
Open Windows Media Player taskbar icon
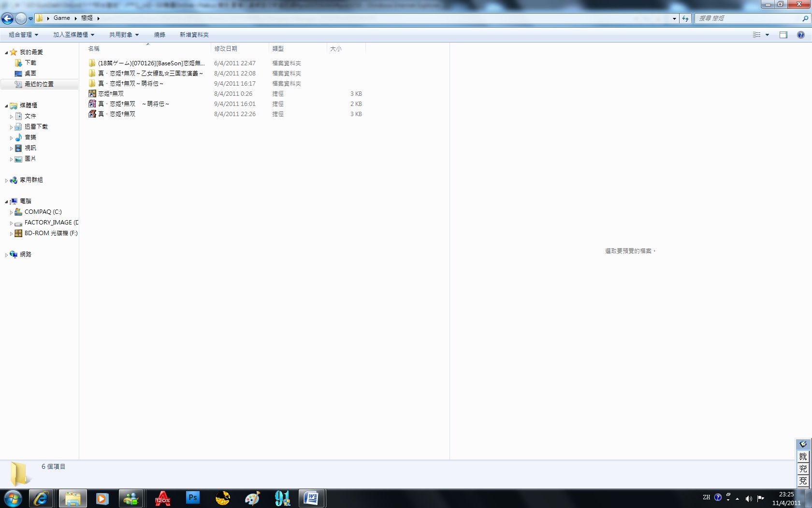(102, 498)
